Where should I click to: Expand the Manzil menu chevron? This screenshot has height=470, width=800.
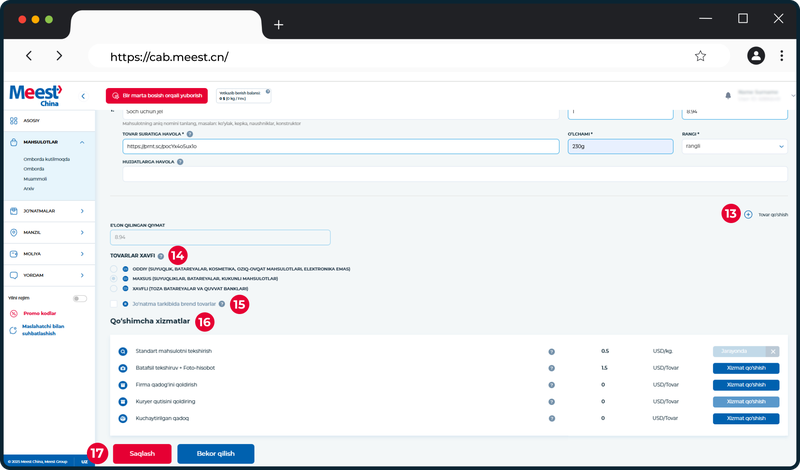click(82, 232)
